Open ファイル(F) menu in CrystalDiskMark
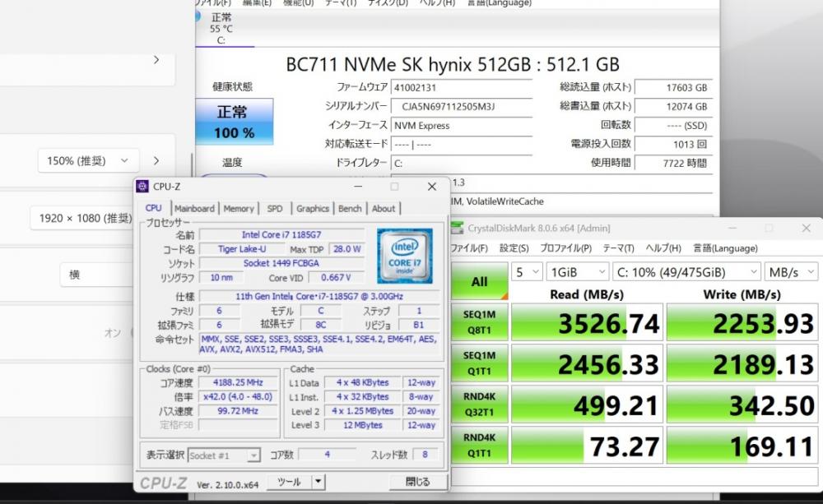 click(469, 248)
